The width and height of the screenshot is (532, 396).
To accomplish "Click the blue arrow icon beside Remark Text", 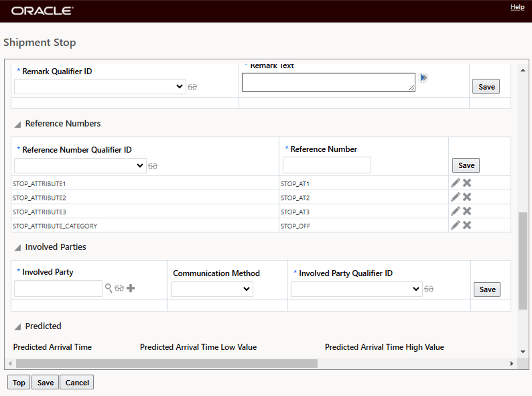I will point(423,77).
